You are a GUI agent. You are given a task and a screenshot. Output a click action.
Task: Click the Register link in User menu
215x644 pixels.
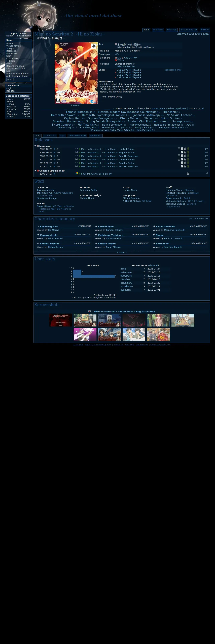[x=11, y=91]
